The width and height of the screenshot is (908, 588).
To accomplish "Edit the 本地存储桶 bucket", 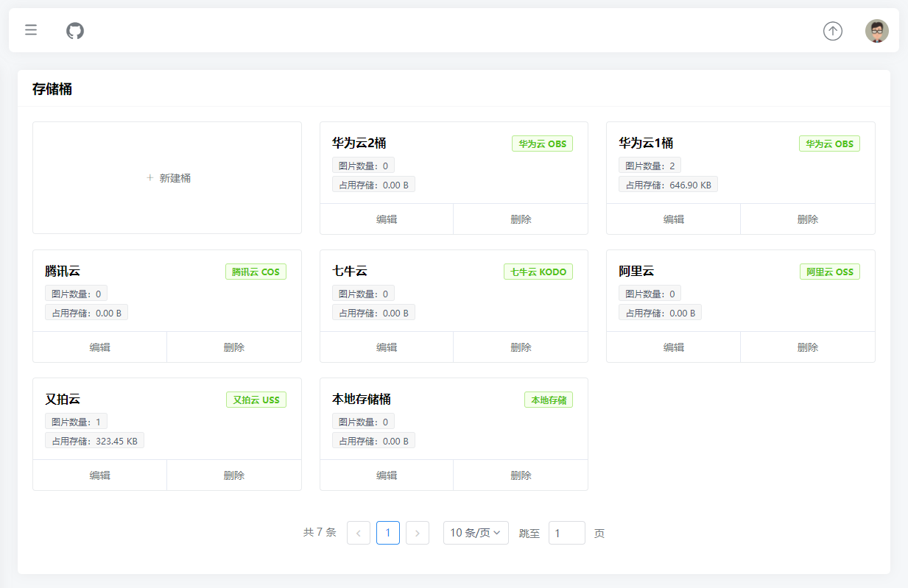I will pos(387,475).
